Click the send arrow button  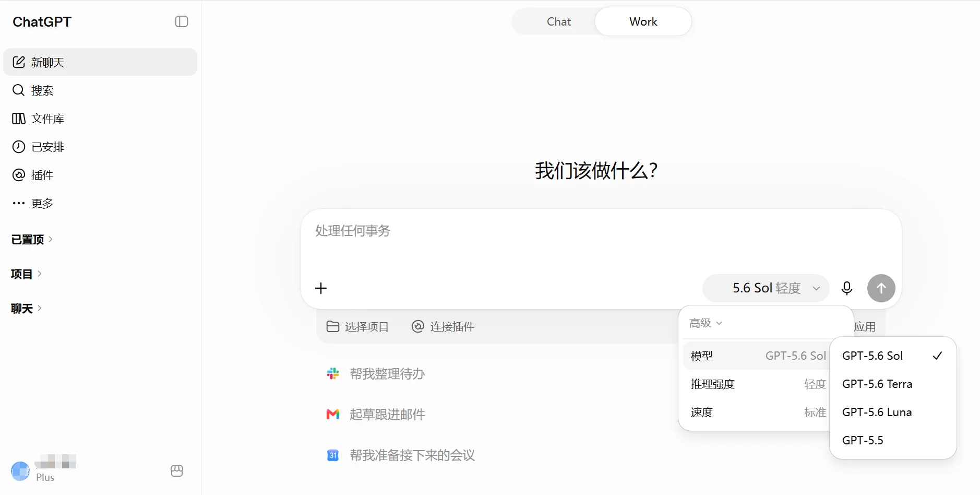click(x=881, y=288)
